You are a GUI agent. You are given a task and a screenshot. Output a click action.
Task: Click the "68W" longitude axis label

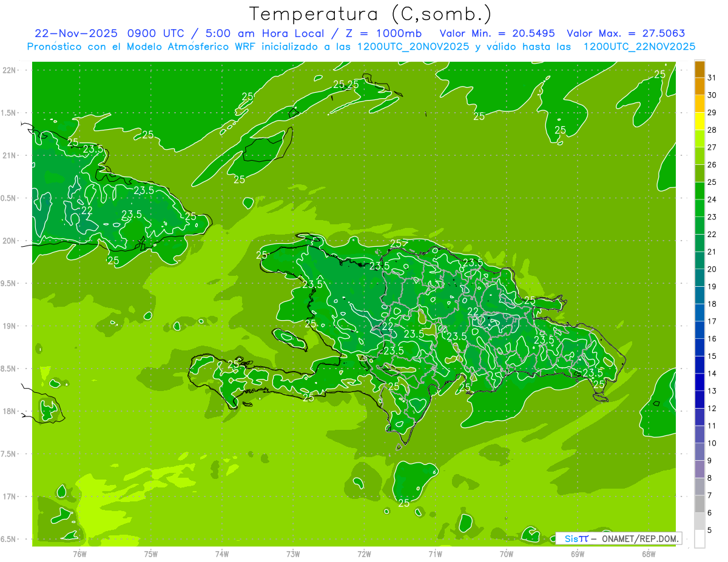(649, 554)
